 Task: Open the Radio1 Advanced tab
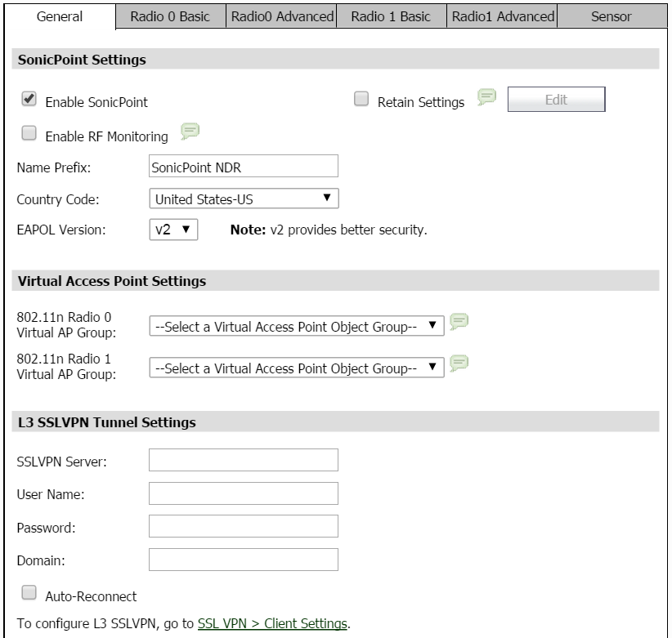click(x=502, y=16)
